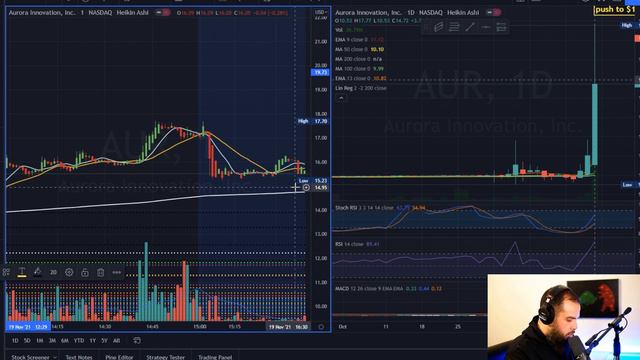Open the Text Notes tab
640x360 pixels.
pos(79,357)
